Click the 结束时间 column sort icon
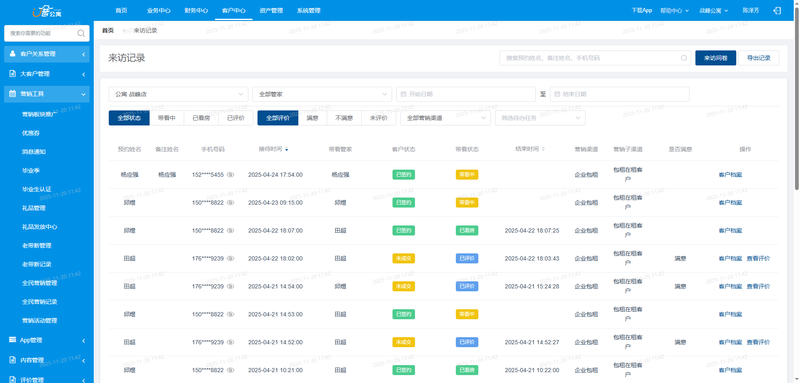 pyautogui.click(x=543, y=149)
